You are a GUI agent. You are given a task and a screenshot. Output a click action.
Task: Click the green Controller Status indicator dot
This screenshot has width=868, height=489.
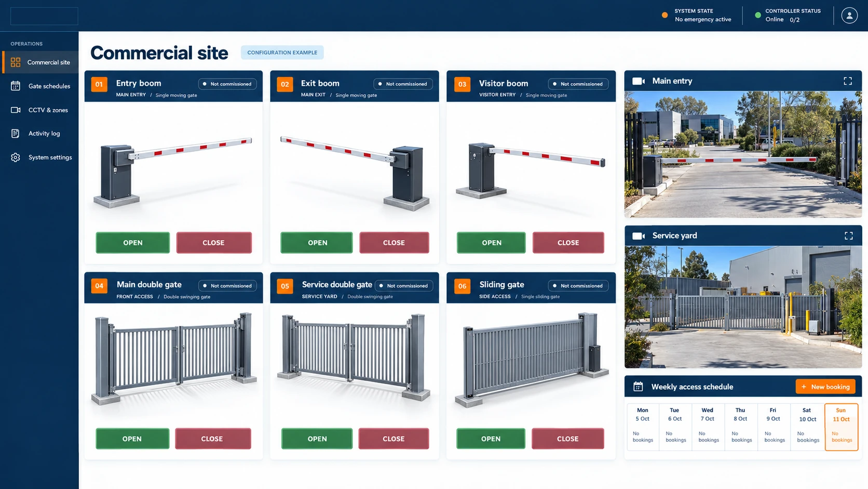coord(758,15)
